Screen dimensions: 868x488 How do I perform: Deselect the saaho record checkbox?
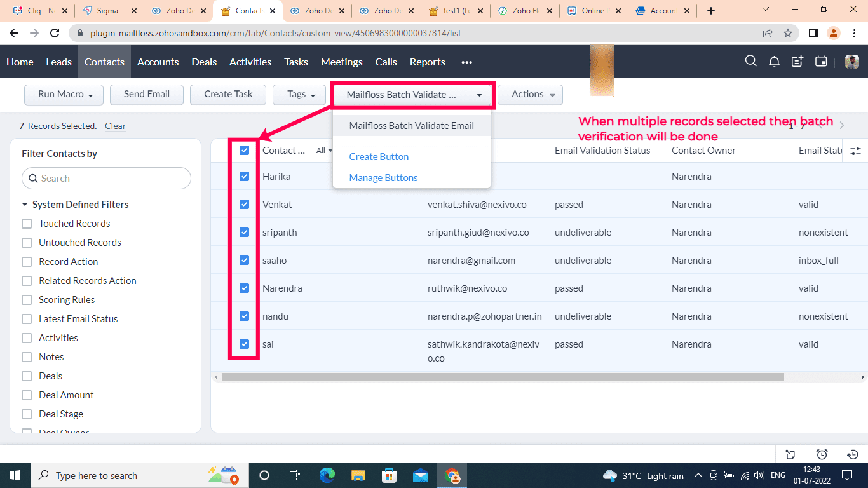245,260
